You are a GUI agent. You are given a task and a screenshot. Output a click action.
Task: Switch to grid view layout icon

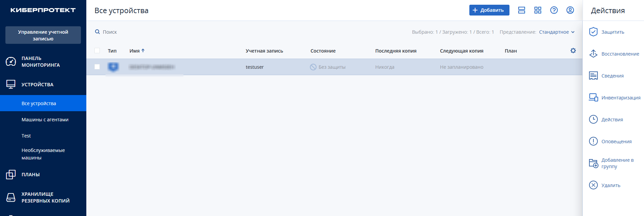point(538,10)
